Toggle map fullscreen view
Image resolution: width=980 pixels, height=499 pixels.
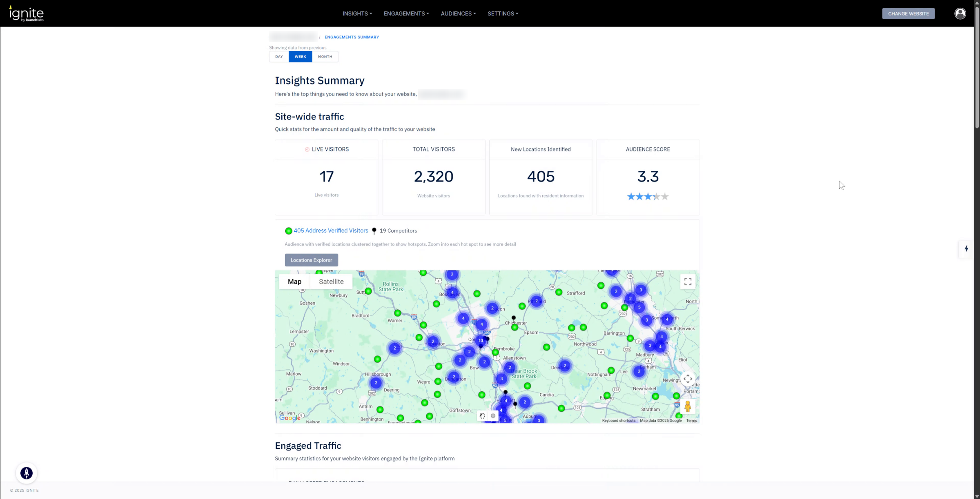(688, 282)
